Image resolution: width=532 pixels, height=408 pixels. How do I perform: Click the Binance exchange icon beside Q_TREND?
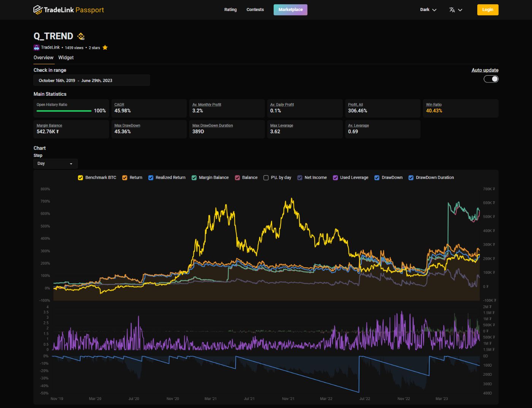point(81,36)
